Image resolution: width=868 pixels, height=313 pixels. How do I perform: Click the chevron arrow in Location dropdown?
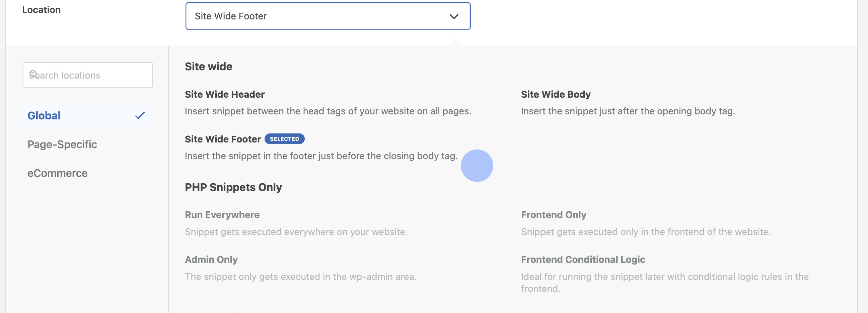point(454,16)
